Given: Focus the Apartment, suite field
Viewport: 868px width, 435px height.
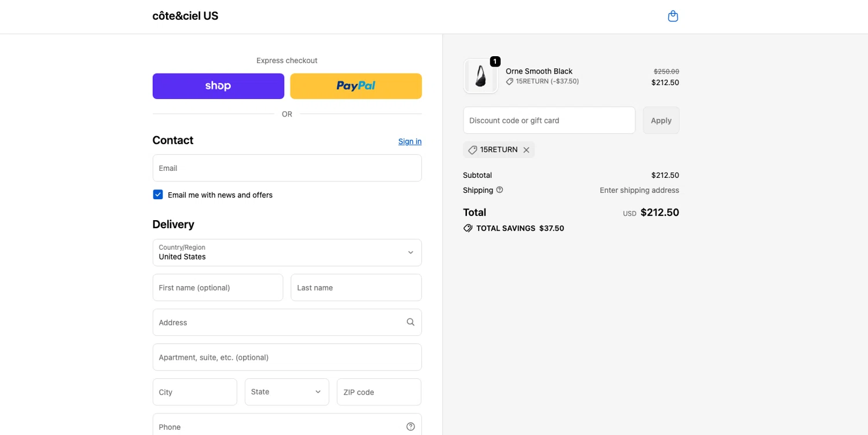Looking at the screenshot, I should click(x=287, y=357).
